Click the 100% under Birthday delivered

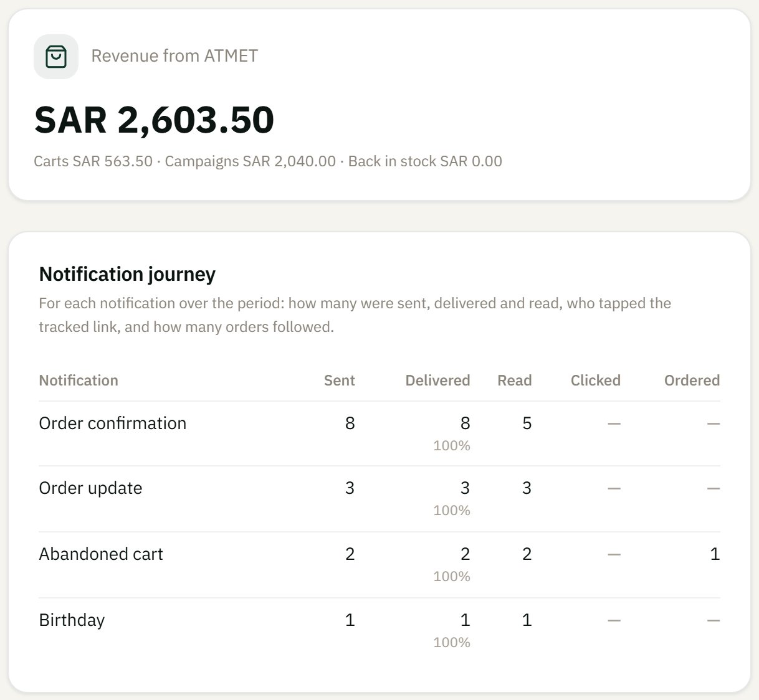pyautogui.click(x=452, y=643)
